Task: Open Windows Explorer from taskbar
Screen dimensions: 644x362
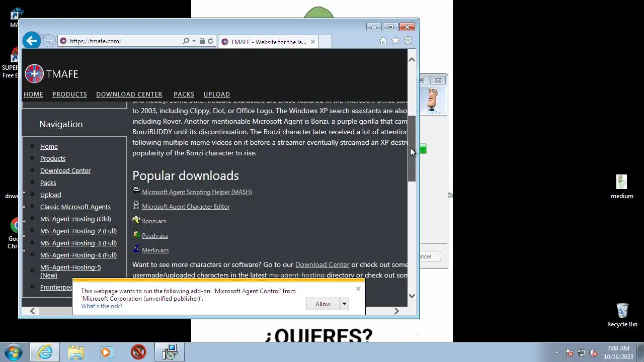Action: click(x=76, y=352)
